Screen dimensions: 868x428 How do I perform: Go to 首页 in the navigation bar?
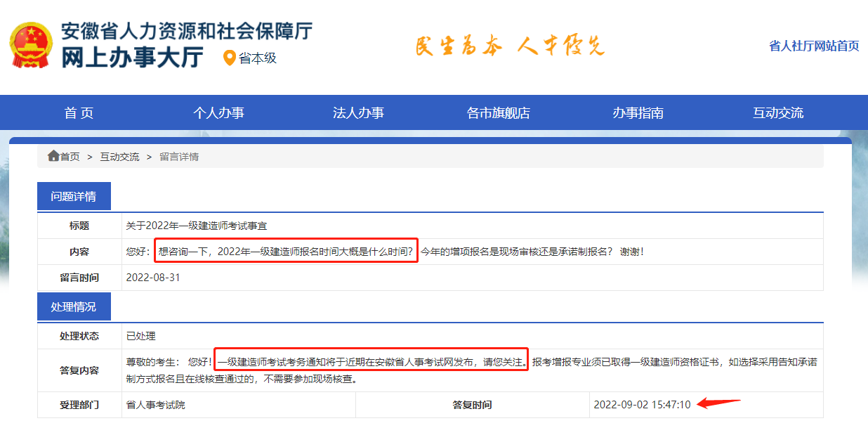pyautogui.click(x=78, y=112)
